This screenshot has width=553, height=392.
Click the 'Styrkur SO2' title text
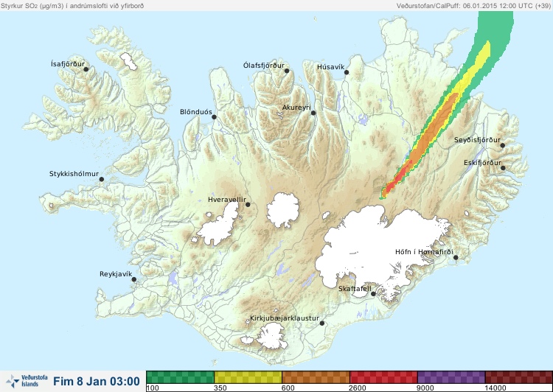pos(72,6)
